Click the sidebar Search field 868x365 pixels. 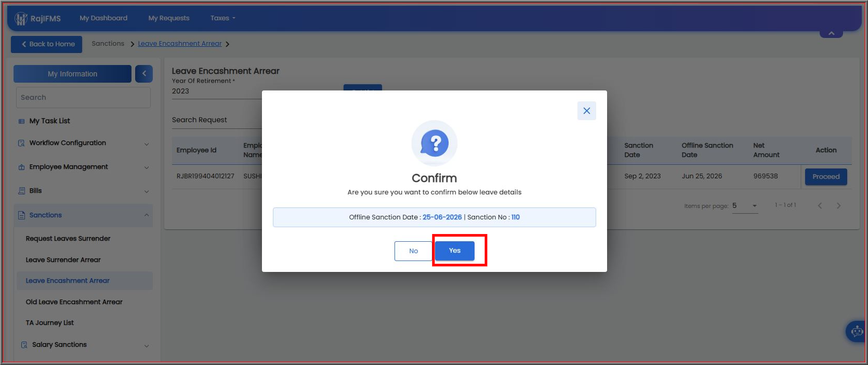click(x=83, y=97)
